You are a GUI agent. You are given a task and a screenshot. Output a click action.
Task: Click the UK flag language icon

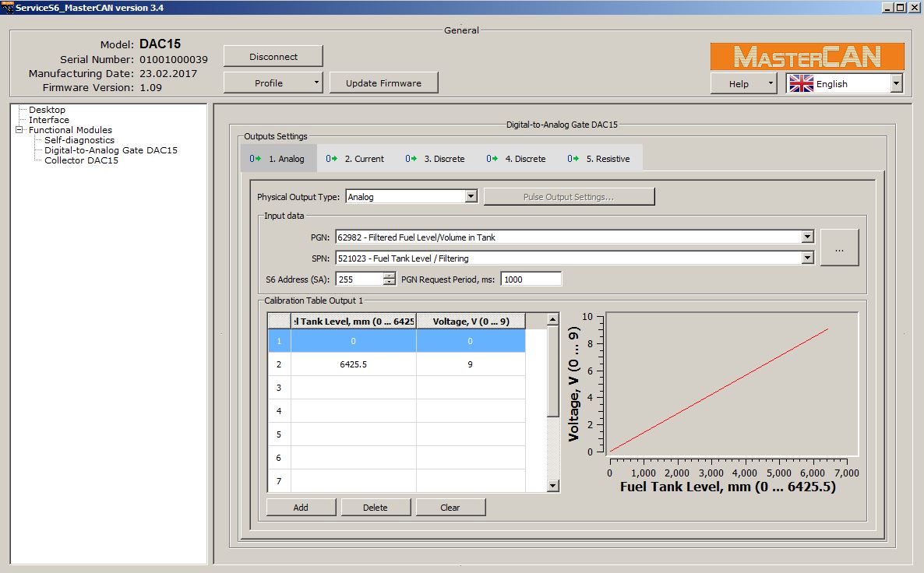coord(801,84)
